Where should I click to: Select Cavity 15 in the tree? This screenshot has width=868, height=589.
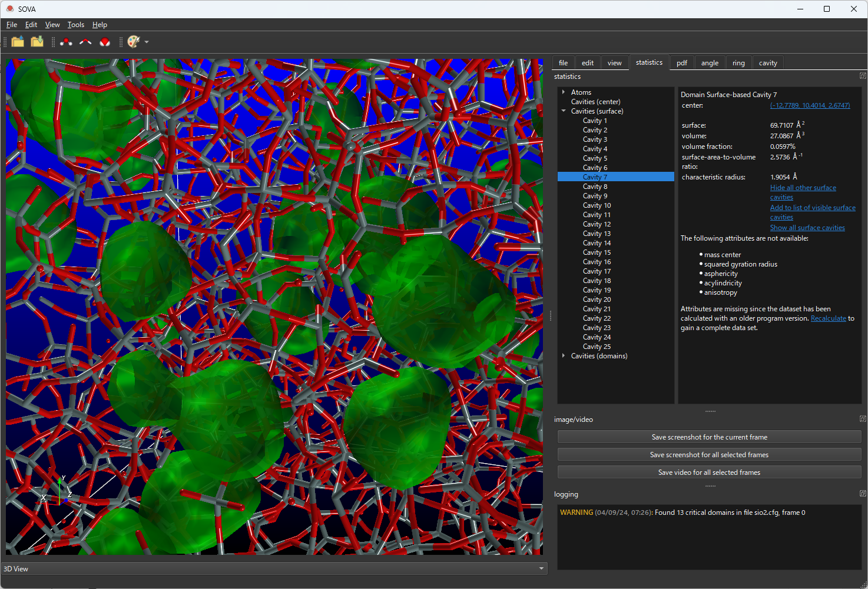(597, 252)
